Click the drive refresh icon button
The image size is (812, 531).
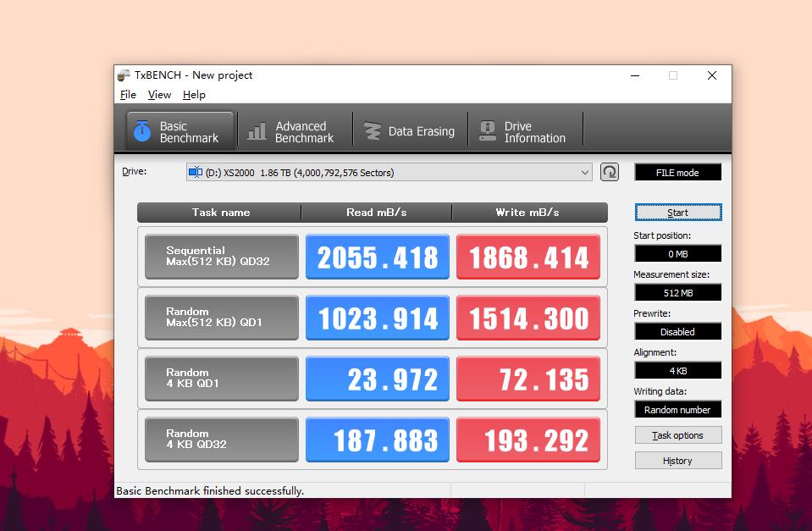pos(610,172)
